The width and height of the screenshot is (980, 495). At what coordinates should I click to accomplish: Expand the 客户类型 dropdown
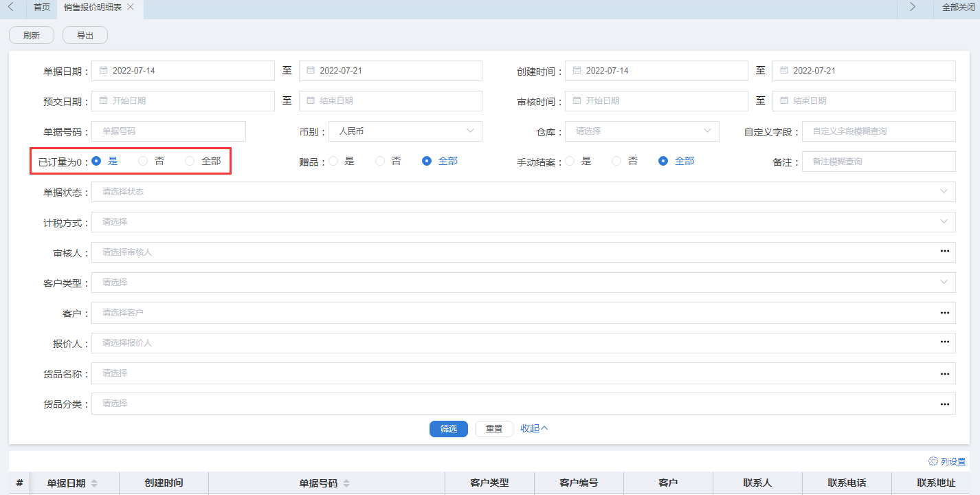[523, 282]
